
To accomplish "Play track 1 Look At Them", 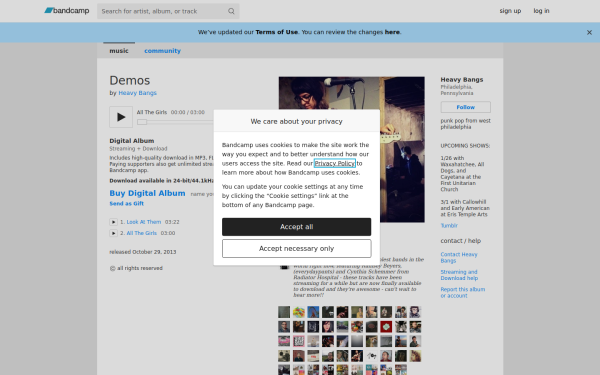I will pos(113,222).
